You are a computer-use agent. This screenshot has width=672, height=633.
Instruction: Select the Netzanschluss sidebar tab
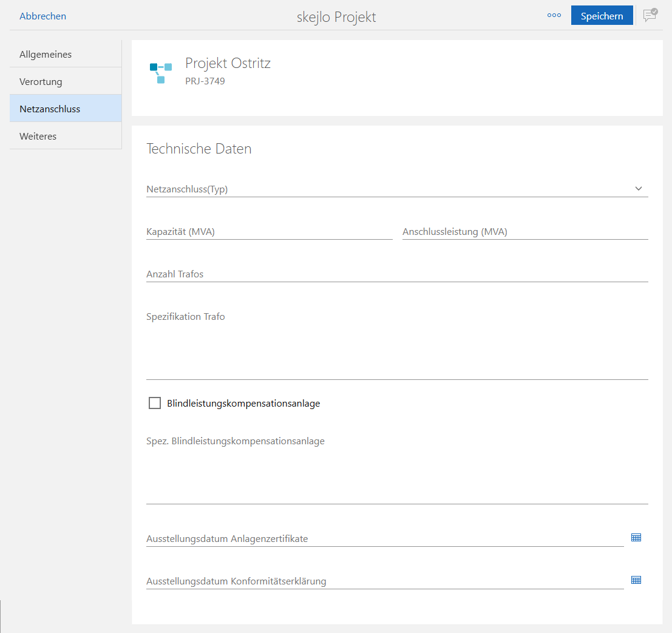pos(66,109)
